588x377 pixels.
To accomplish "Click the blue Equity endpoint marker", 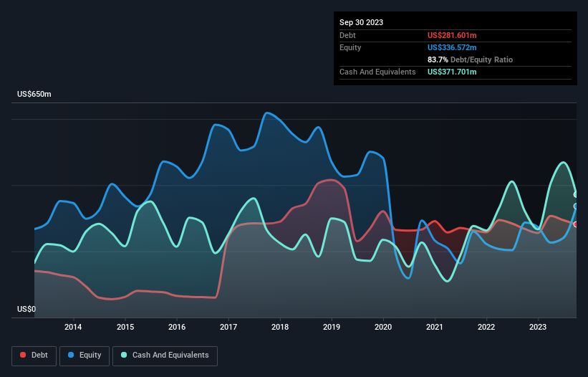I will click(x=576, y=206).
